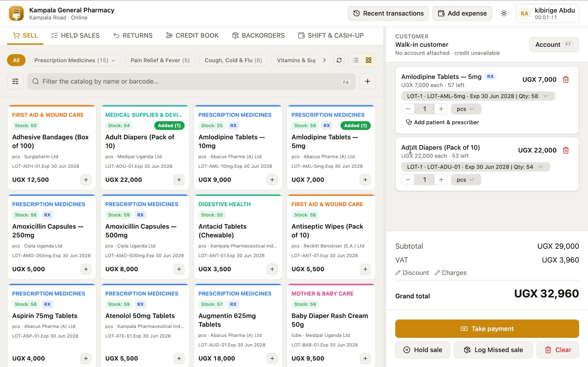Add Adhesive Bandages to cart

86,180
